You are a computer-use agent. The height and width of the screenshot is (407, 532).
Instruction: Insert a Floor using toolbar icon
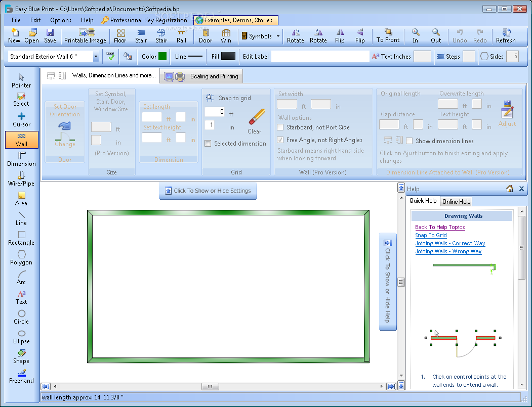point(120,36)
